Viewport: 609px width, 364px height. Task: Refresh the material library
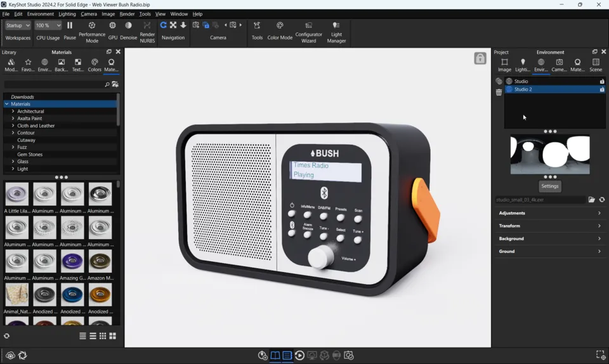[x=6, y=336]
